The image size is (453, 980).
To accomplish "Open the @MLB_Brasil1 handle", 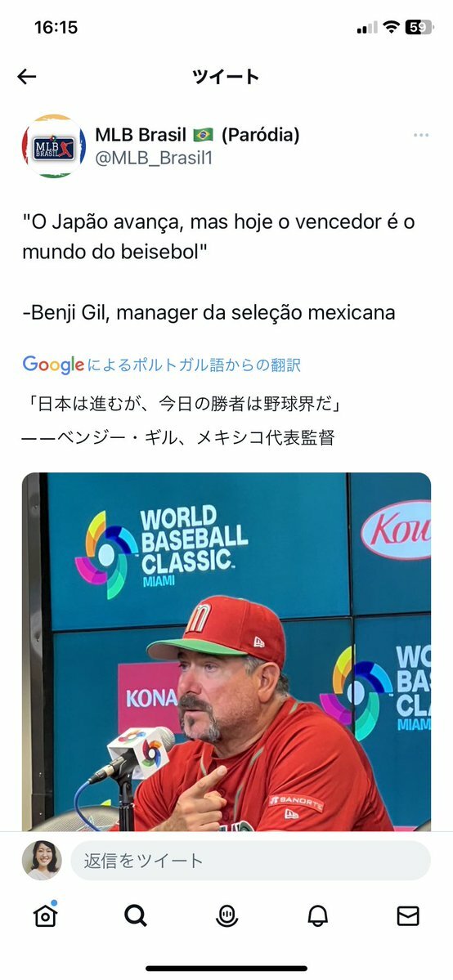I will 154,158.
